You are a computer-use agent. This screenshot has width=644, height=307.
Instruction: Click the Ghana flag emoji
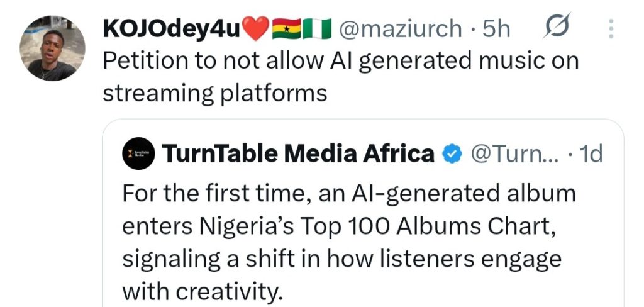point(286,29)
